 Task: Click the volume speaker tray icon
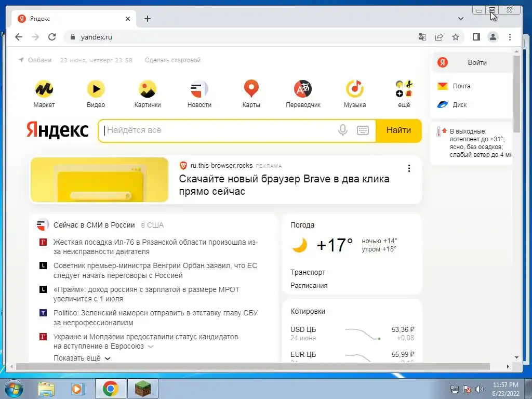pyautogui.click(x=480, y=389)
